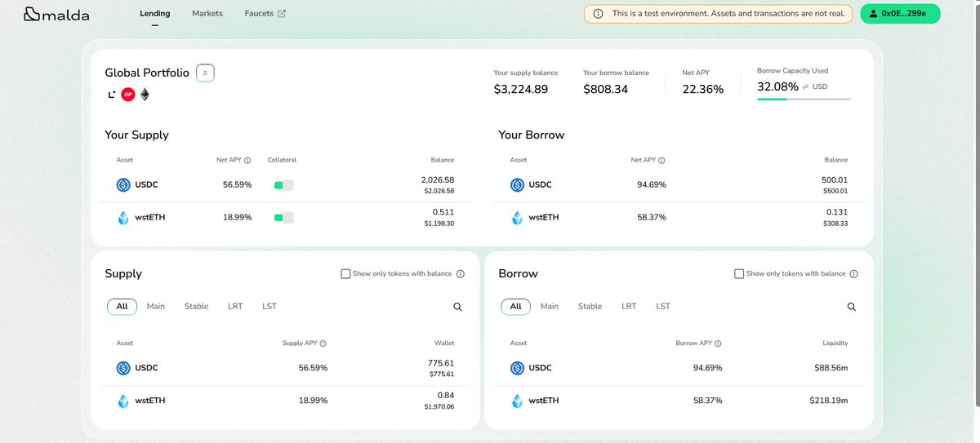Click the 500.01 USDC borrow balance
Image resolution: width=980 pixels, height=443 pixels.
coord(835,179)
